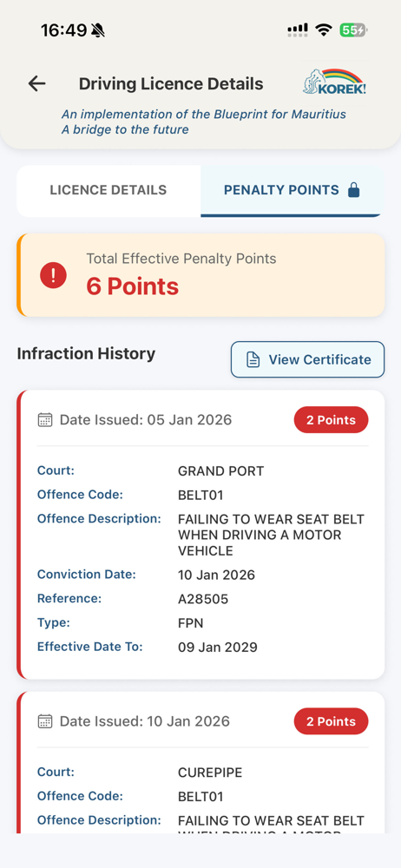The height and width of the screenshot is (868, 401).
Task: Tap the calendar icon beside 05 Jan 2026
Action: 45,420
